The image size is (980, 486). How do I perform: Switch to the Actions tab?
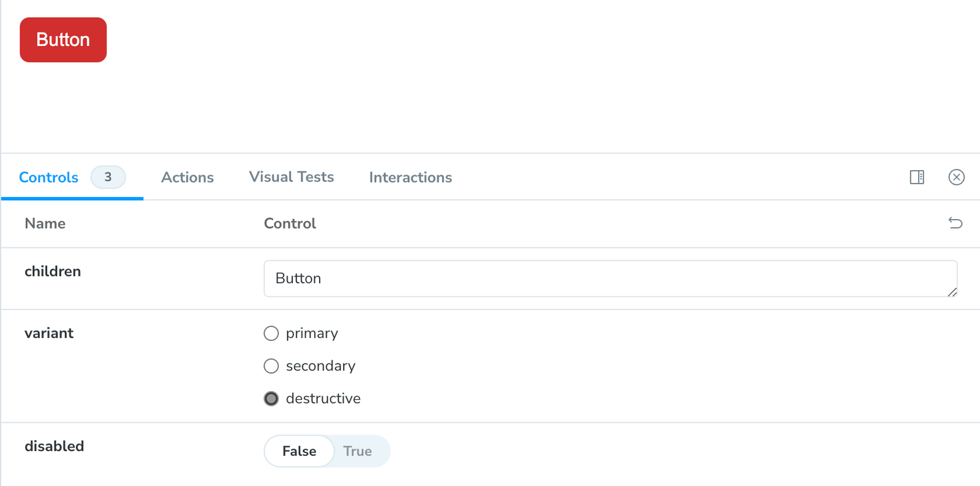point(187,178)
